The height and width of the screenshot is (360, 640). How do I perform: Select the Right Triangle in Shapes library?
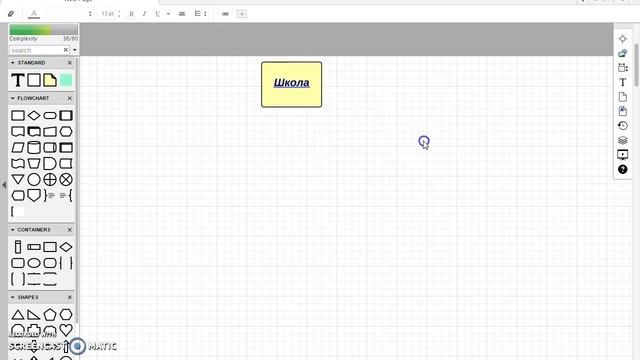point(34,315)
